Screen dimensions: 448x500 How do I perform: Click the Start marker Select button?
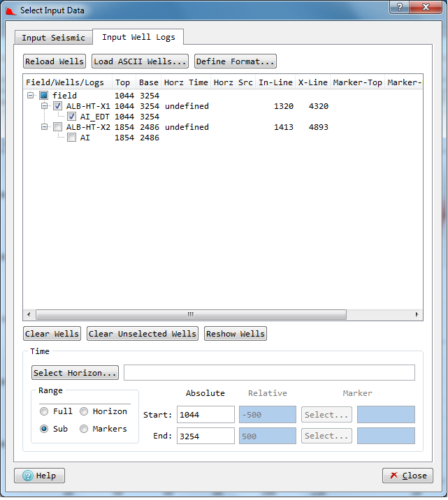tap(326, 415)
